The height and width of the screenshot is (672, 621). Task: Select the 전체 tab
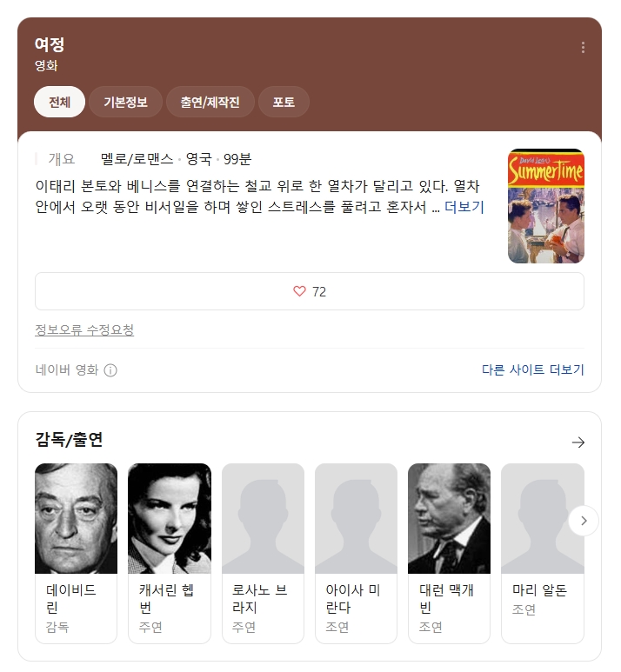[x=59, y=102]
